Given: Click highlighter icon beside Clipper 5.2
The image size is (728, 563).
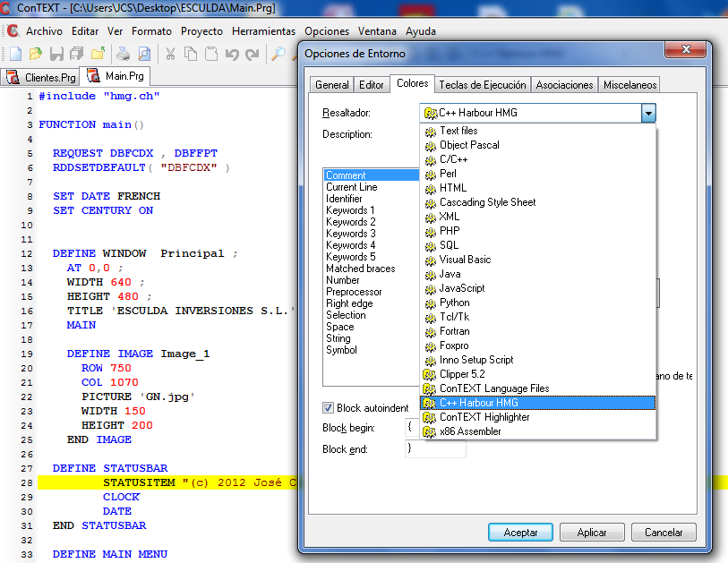Looking at the screenshot, I should tap(430, 374).
